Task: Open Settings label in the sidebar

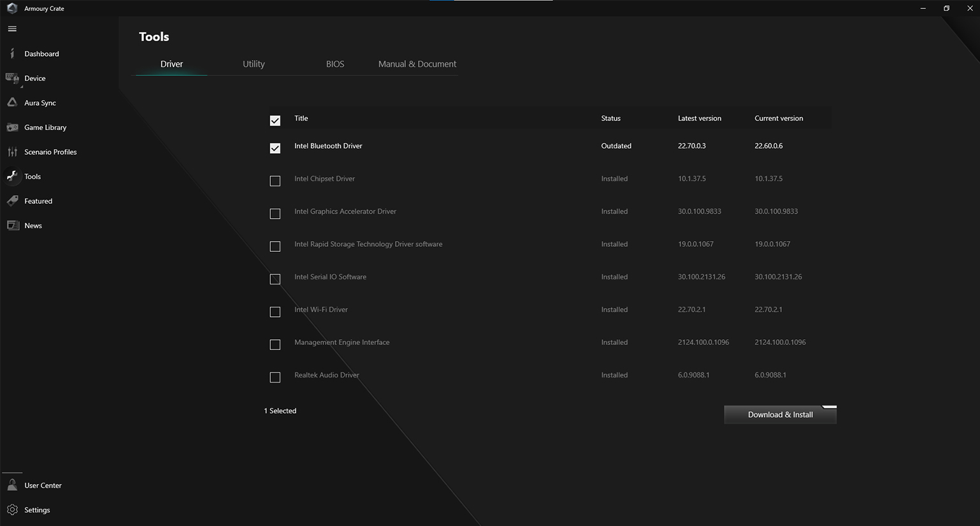Action: point(37,510)
